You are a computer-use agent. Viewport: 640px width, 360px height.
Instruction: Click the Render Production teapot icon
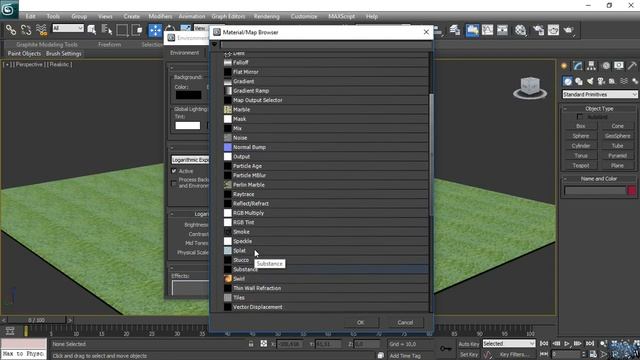click(569, 30)
